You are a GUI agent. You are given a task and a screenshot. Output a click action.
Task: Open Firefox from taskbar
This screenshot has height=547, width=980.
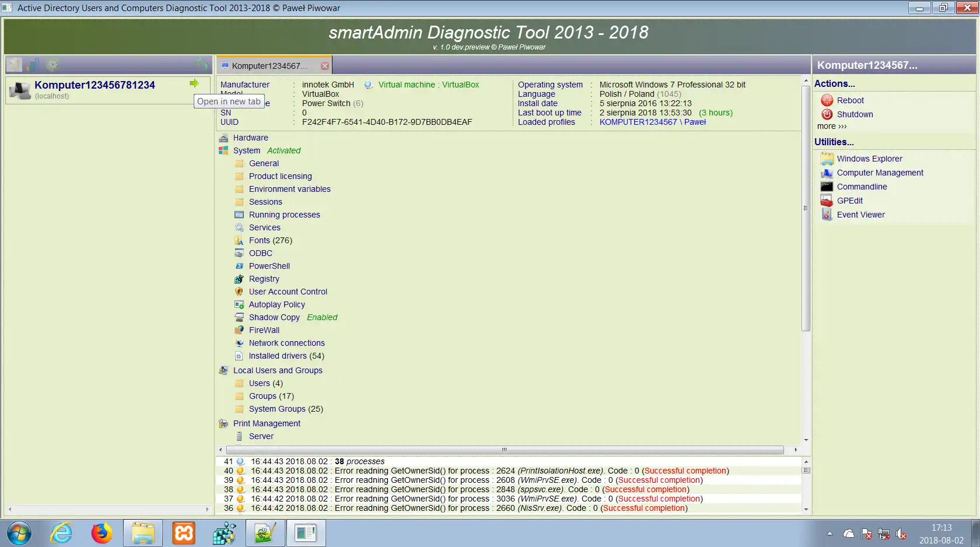point(101,533)
